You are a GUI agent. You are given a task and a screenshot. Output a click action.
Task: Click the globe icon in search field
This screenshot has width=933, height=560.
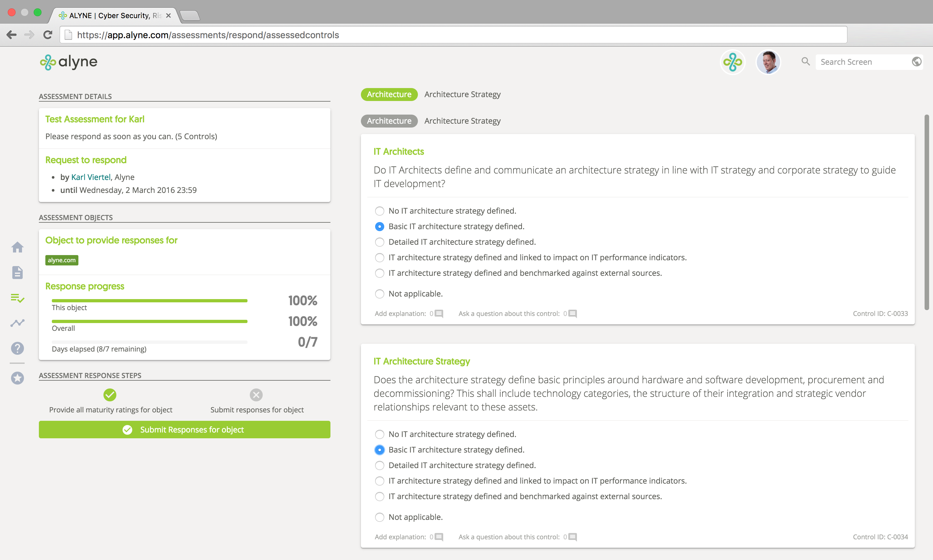pos(916,62)
